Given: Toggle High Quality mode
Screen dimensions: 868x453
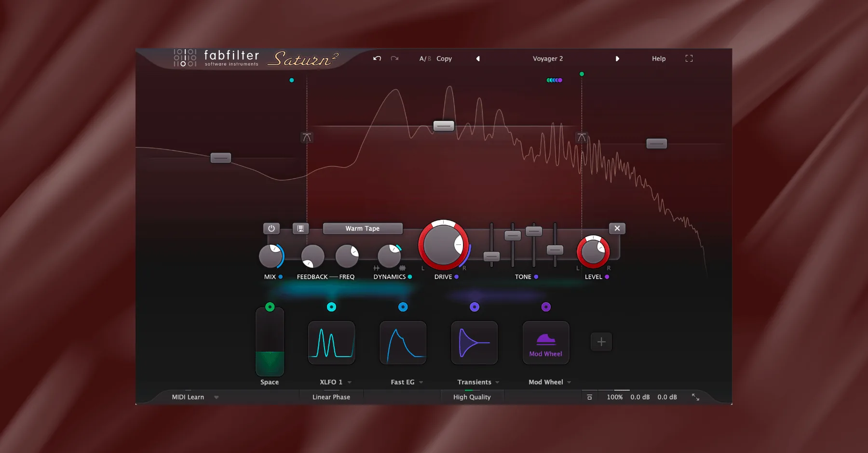Looking at the screenshot, I should click(472, 397).
